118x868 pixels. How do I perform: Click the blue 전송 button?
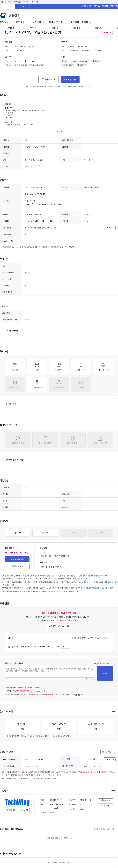coord(105,673)
